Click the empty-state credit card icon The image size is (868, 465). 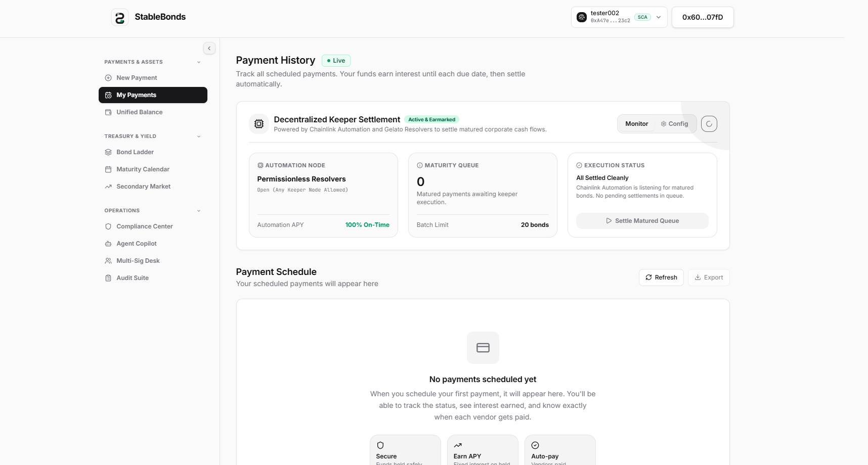pos(483,348)
